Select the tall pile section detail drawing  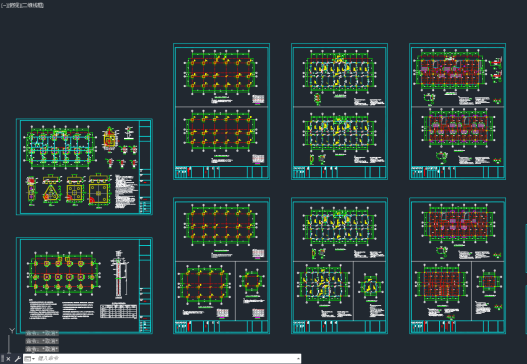coord(119,274)
